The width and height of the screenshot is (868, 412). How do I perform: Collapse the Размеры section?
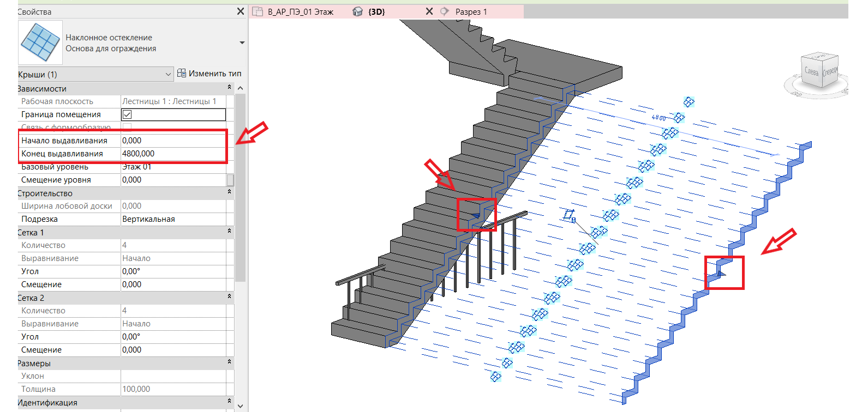229,362
